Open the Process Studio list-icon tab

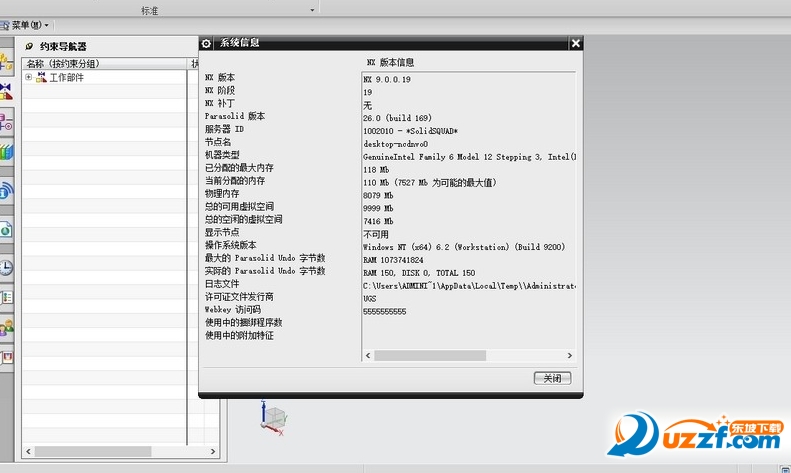click(6, 298)
